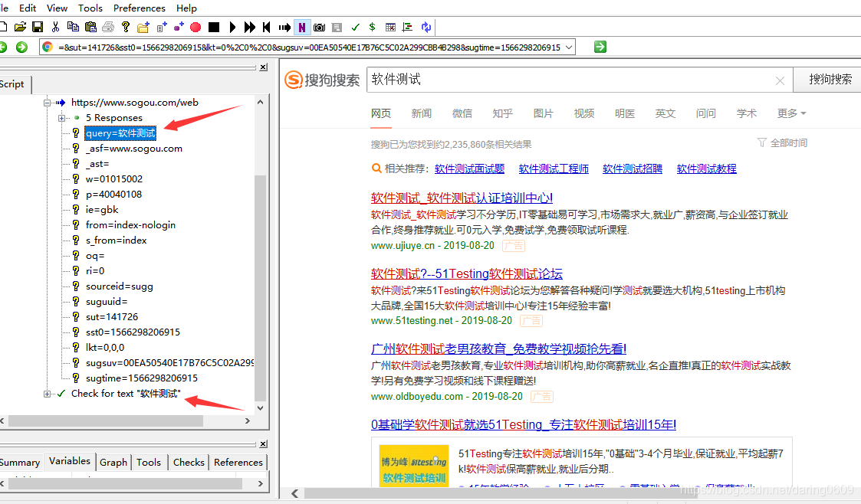Viewport: 861px width, 504px height.
Task: Switch to the 新闻 search tab
Action: pyautogui.click(x=421, y=113)
